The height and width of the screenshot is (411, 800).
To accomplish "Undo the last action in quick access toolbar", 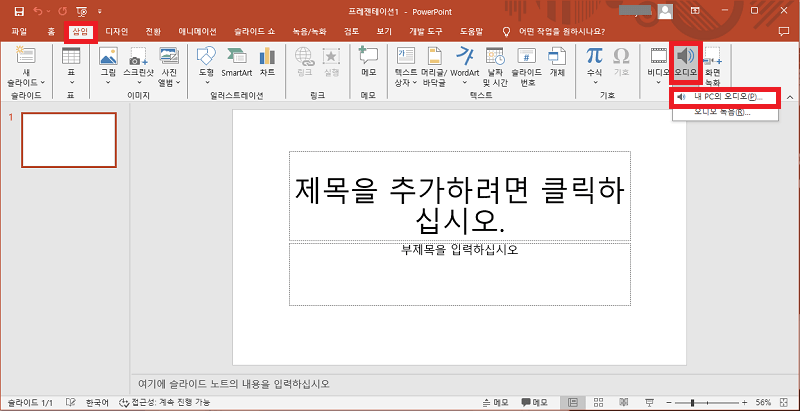I will pyautogui.click(x=38, y=11).
